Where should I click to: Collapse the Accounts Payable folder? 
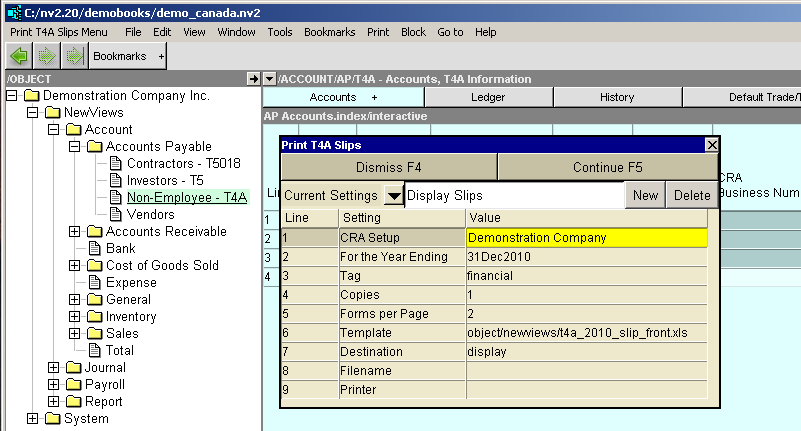point(75,146)
